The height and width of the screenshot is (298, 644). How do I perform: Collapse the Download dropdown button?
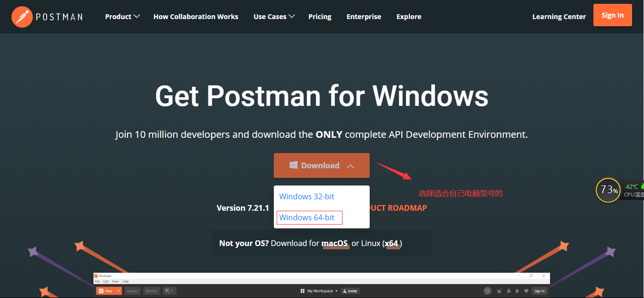click(x=322, y=165)
